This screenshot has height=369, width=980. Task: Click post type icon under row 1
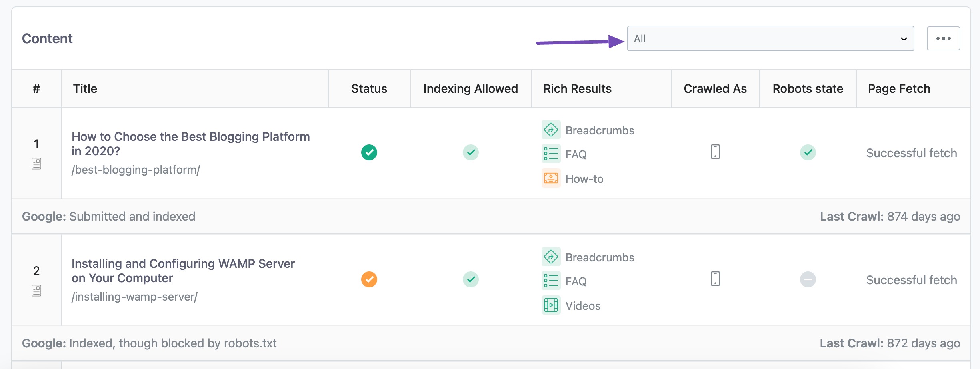point(36,164)
